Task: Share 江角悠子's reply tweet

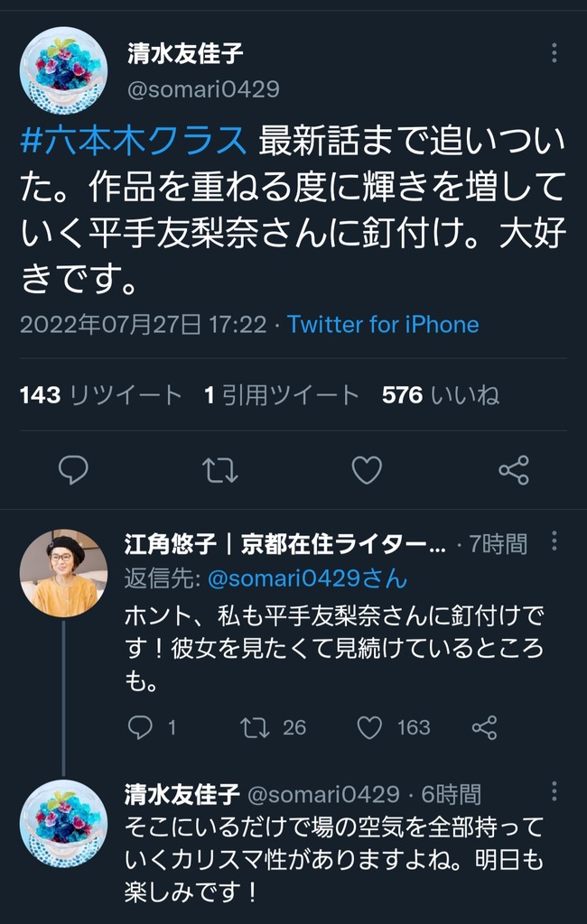Action: click(485, 728)
